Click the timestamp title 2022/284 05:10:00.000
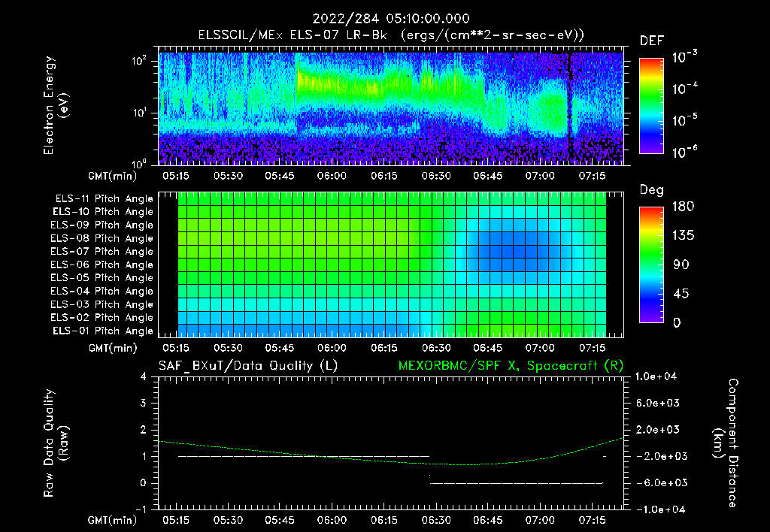The height and width of the screenshot is (532, 770). tap(391, 19)
